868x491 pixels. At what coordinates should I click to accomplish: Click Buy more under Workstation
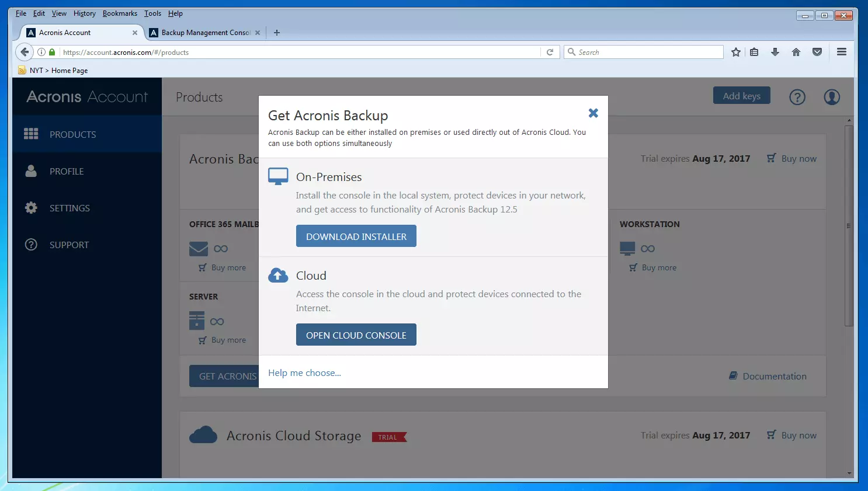click(x=653, y=267)
